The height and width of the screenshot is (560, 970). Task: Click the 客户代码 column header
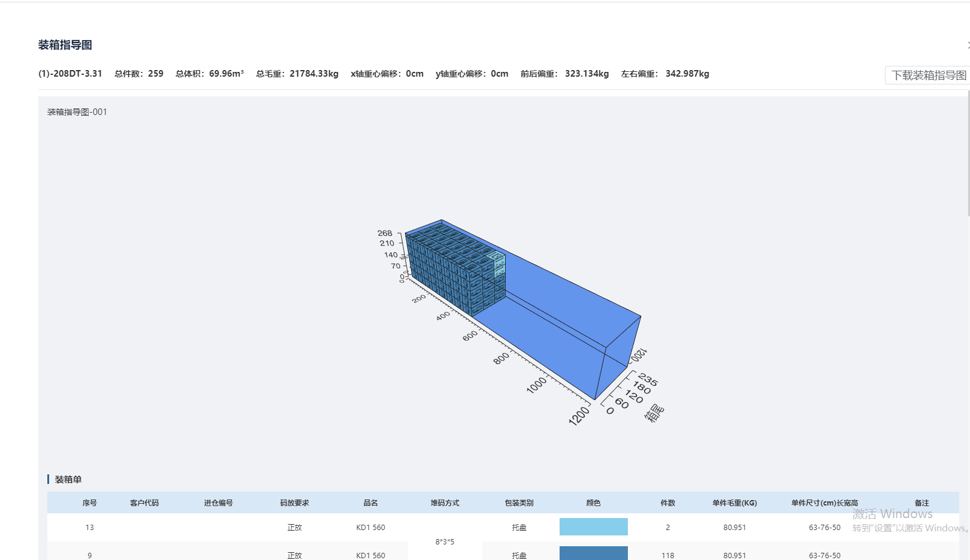pyautogui.click(x=144, y=503)
